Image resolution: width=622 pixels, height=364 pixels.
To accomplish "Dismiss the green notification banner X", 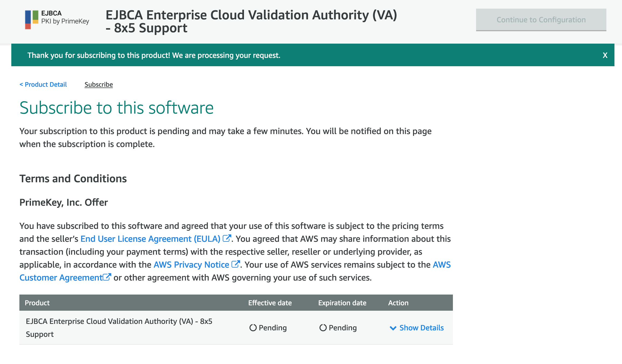I will pyautogui.click(x=605, y=55).
